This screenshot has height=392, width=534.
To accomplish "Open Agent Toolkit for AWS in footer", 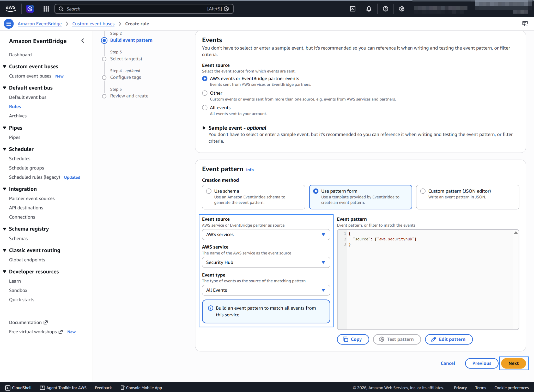I will coord(63,388).
